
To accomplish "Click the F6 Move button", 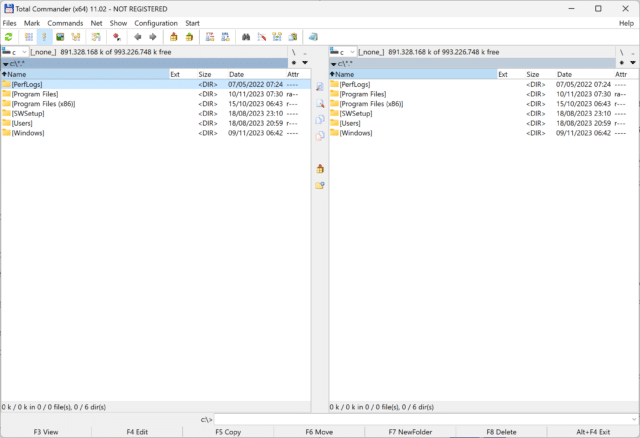I will tap(319, 432).
